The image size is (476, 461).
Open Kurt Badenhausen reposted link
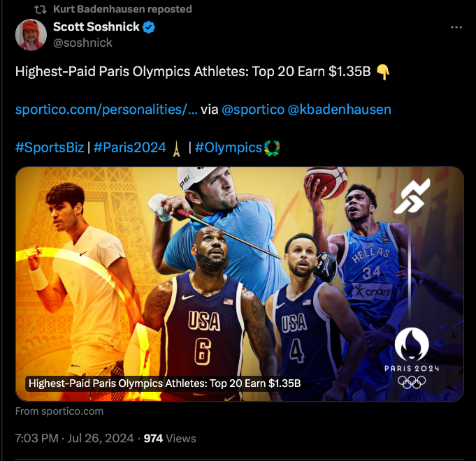(122, 10)
